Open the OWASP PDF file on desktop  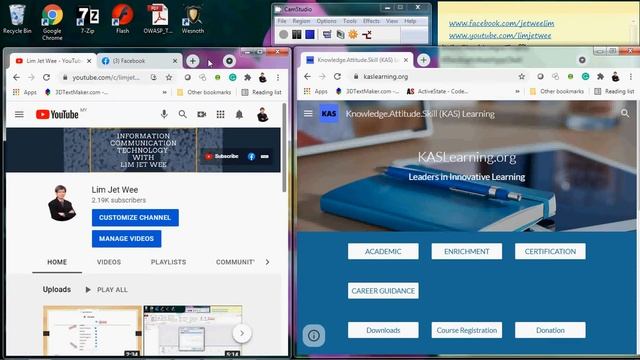click(x=158, y=20)
